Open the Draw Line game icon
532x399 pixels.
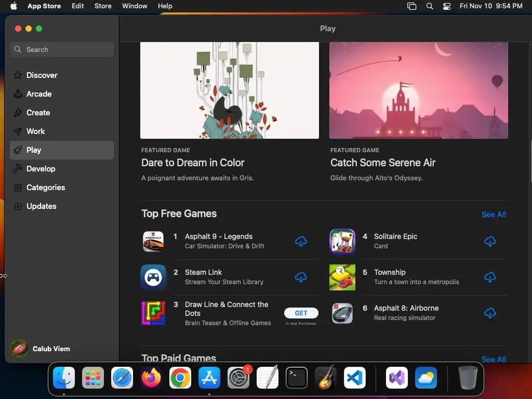[153, 313]
